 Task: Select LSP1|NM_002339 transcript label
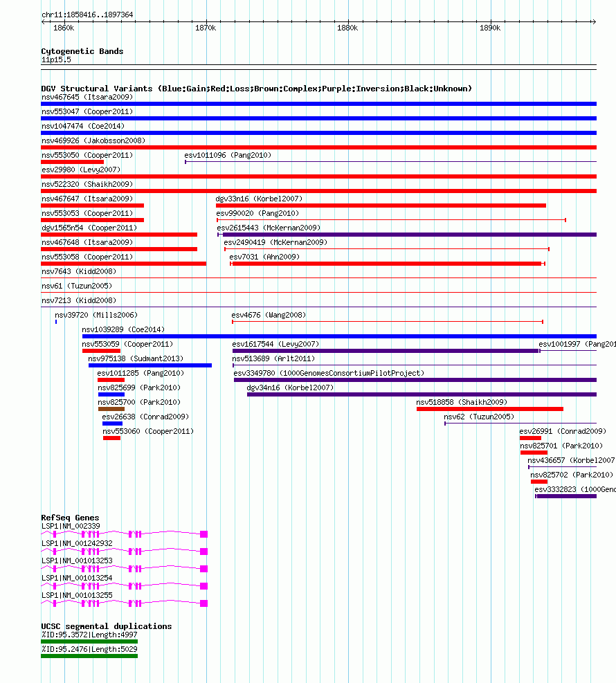tap(71, 526)
